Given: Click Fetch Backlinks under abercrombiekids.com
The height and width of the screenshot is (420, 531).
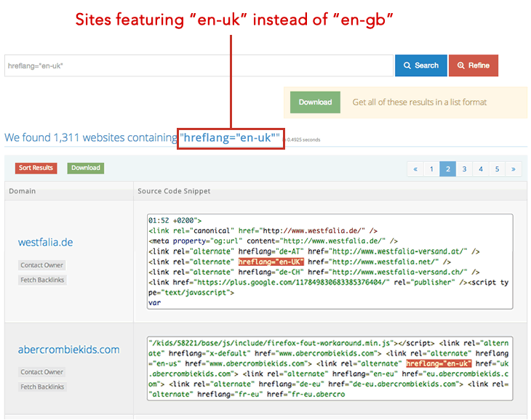Looking at the screenshot, I should click(42, 387).
